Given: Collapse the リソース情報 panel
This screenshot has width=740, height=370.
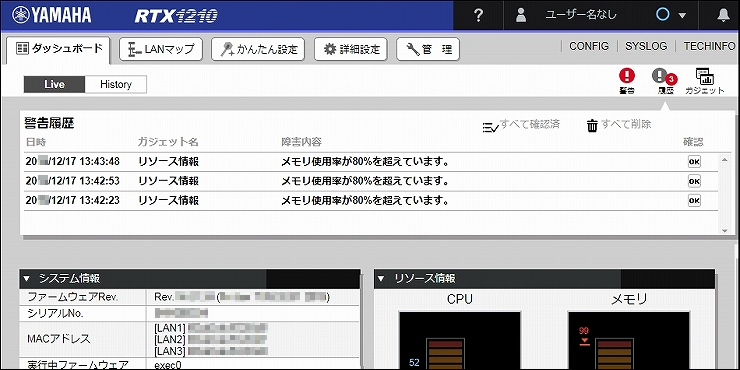Looking at the screenshot, I should tap(381, 278).
